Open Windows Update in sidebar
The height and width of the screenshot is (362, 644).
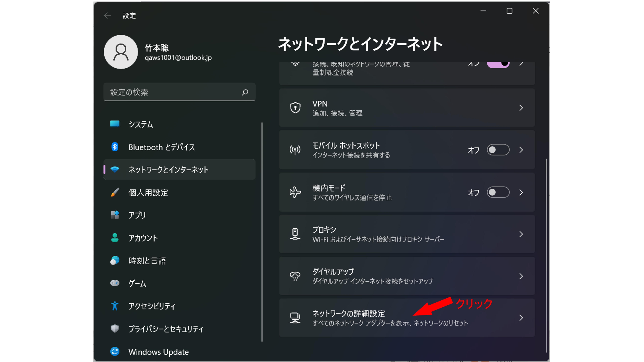[158, 352]
